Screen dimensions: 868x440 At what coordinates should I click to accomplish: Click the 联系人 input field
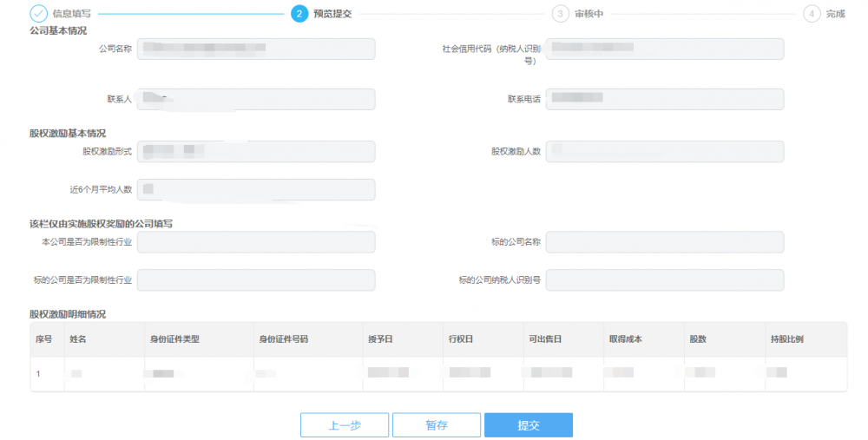256,99
